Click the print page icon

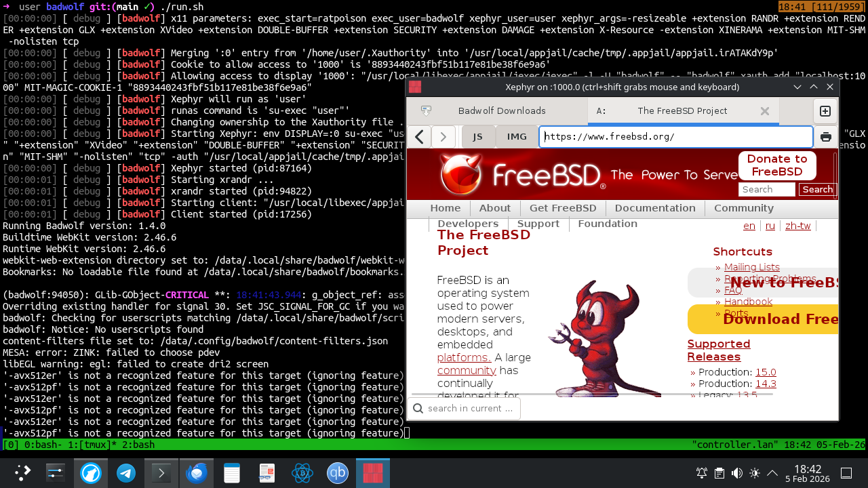click(826, 137)
